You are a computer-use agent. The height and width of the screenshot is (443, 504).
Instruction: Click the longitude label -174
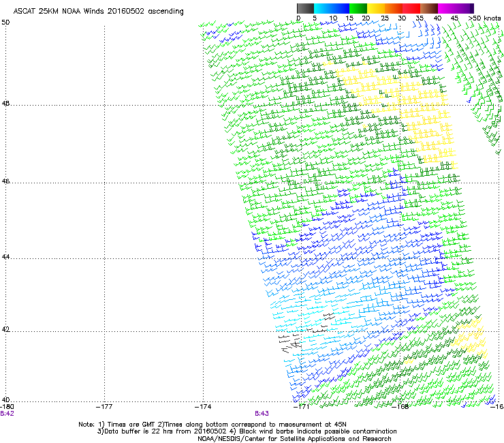(203, 407)
